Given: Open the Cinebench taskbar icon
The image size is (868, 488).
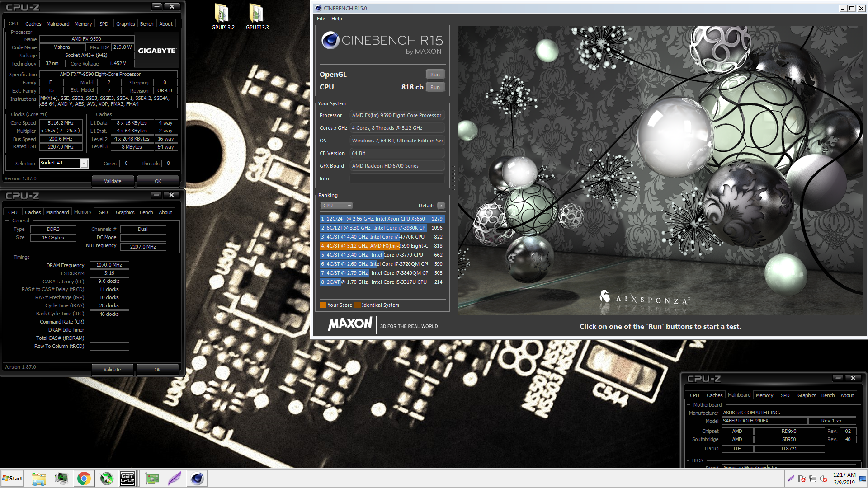Looking at the screenshot, I should [197, 479].
